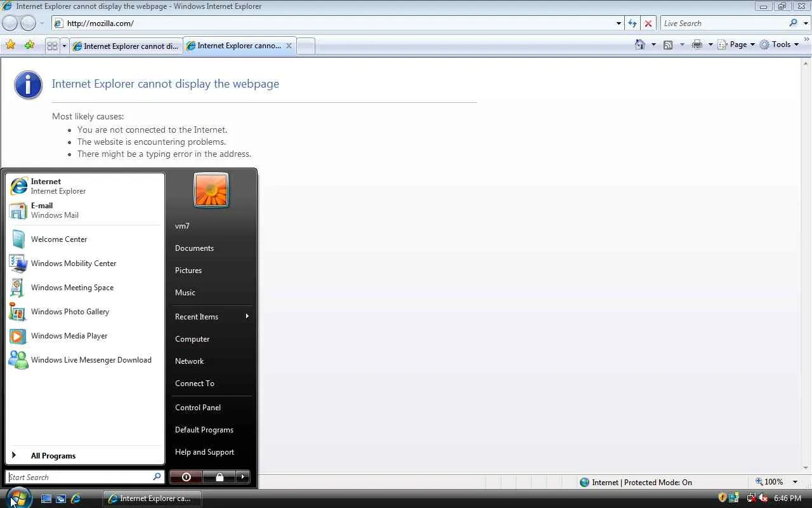
Task: Click the scrollbar down arrow
Action: coord(807,467)
